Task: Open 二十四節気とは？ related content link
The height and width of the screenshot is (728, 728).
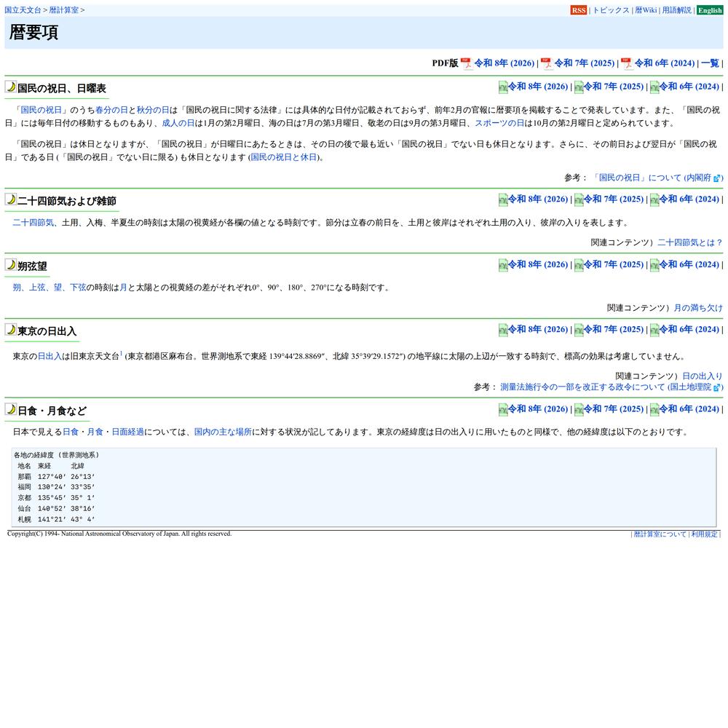Action: click(689, 242)
